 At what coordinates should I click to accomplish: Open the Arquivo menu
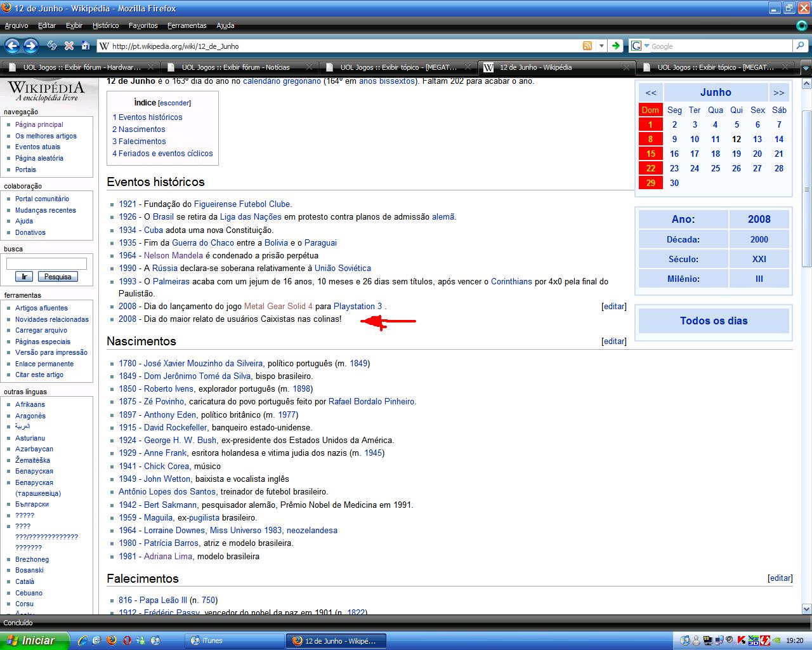coord(16,25)
